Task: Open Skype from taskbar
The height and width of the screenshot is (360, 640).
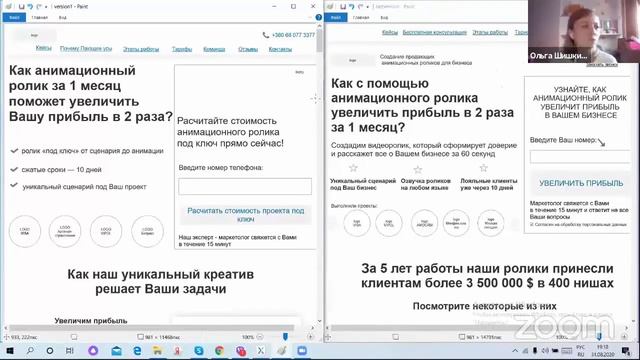Action: click(x=199, y=351)
